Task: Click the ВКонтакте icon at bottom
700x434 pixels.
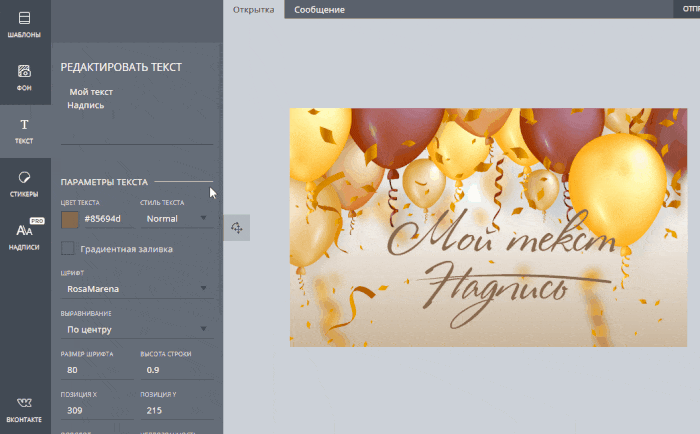Action: [x=25, y=409]
